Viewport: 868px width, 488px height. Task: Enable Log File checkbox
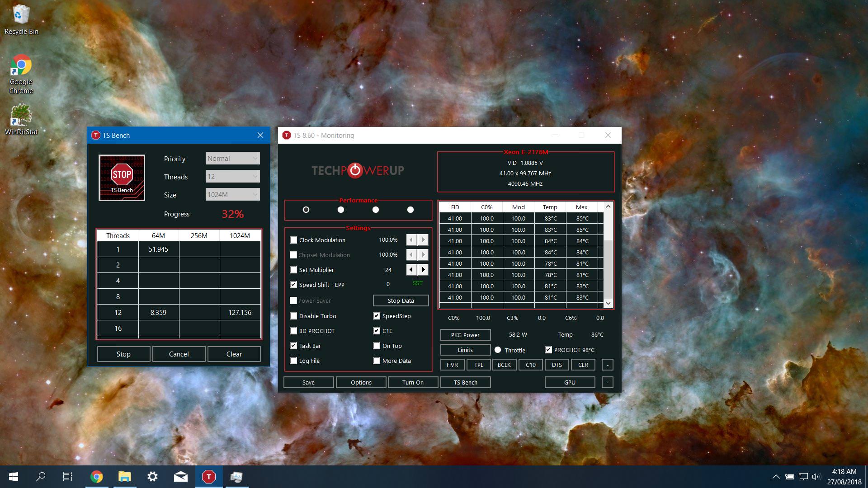coord(293,361)
